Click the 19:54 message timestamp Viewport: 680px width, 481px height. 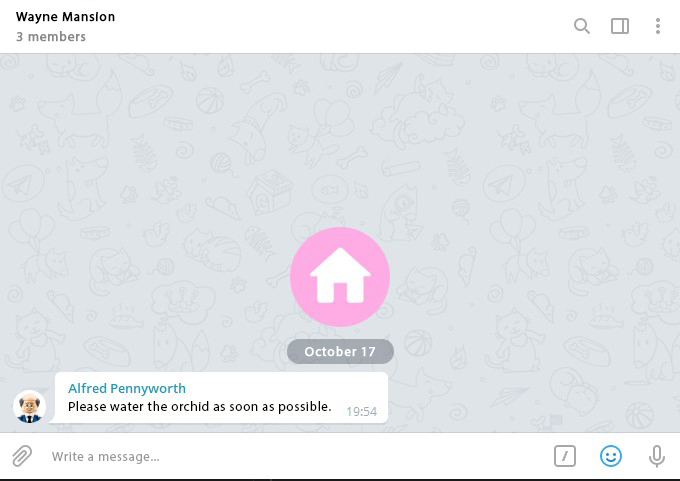[x=362, y=411]
